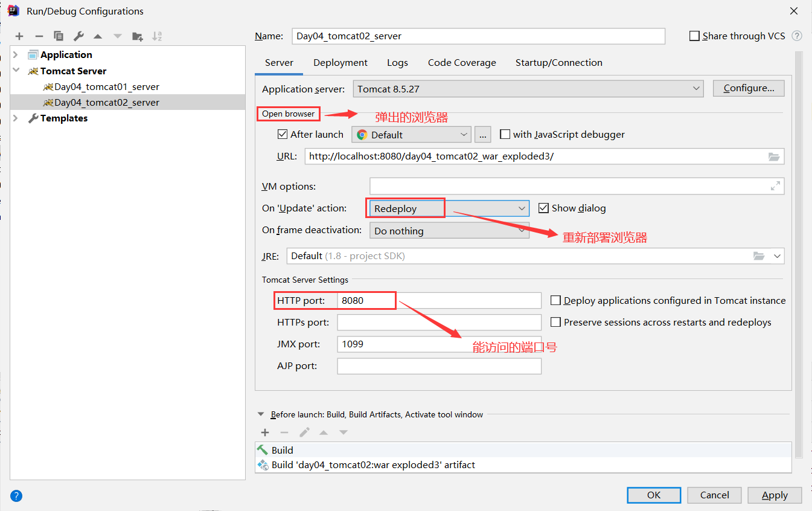Open edit defaults wrench icon in toolbar
Image resolution: width=812 pixels, height=511 pixels.
click(78, 36)
